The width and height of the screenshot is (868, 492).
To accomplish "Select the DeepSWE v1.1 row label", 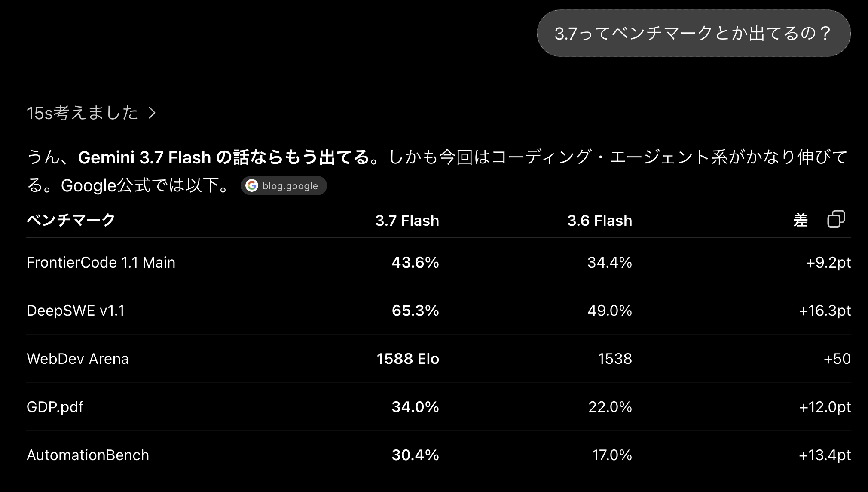I will click(x=76, y=311).
